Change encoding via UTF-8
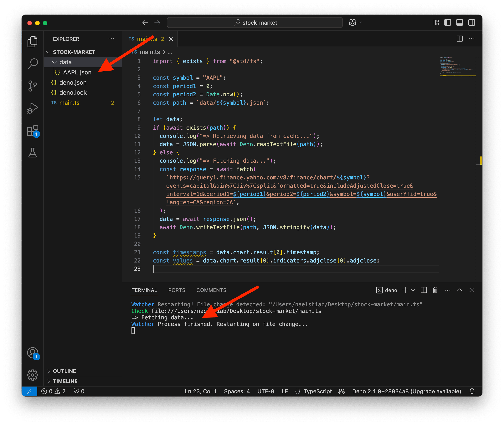The height and width of the screenshot is (425, 504). point(265,391)
